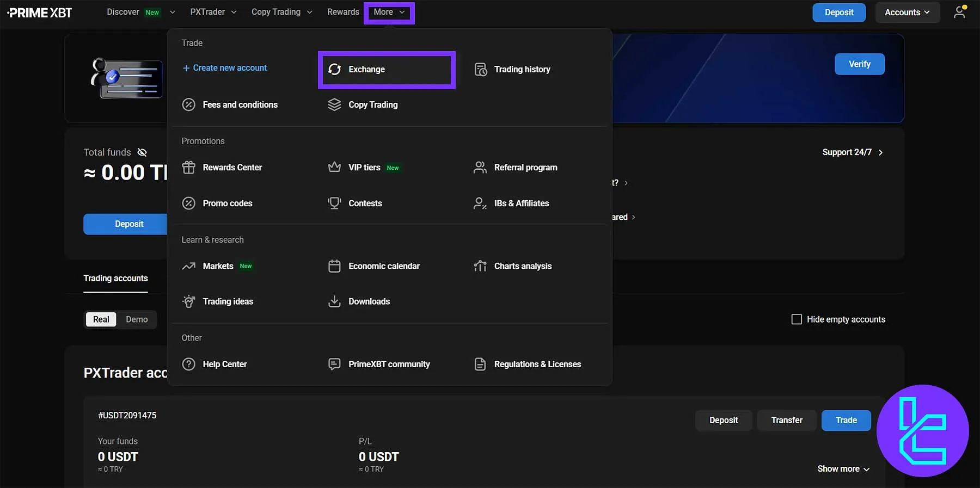Click Deposit under Total funds

pos(129,224)
